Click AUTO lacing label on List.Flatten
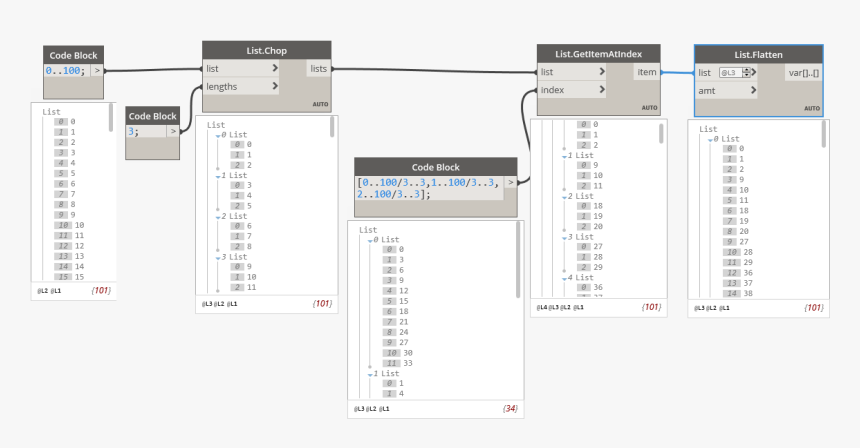Screen dimensions: 860x448 coord(812,108)
